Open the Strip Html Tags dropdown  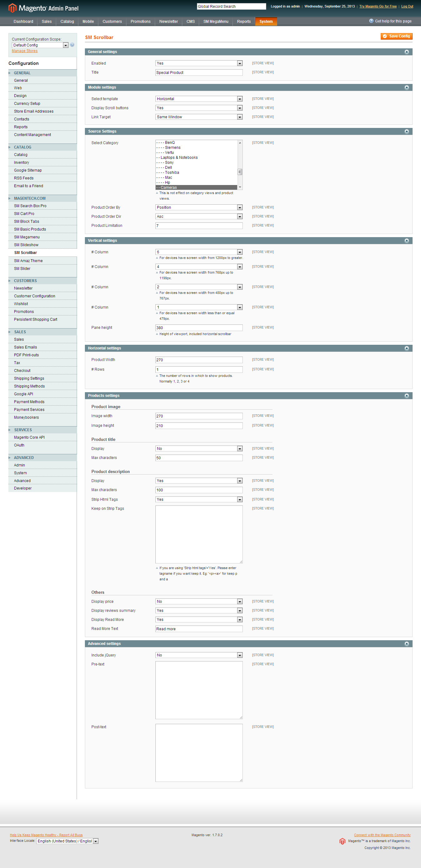pos(199,500)
